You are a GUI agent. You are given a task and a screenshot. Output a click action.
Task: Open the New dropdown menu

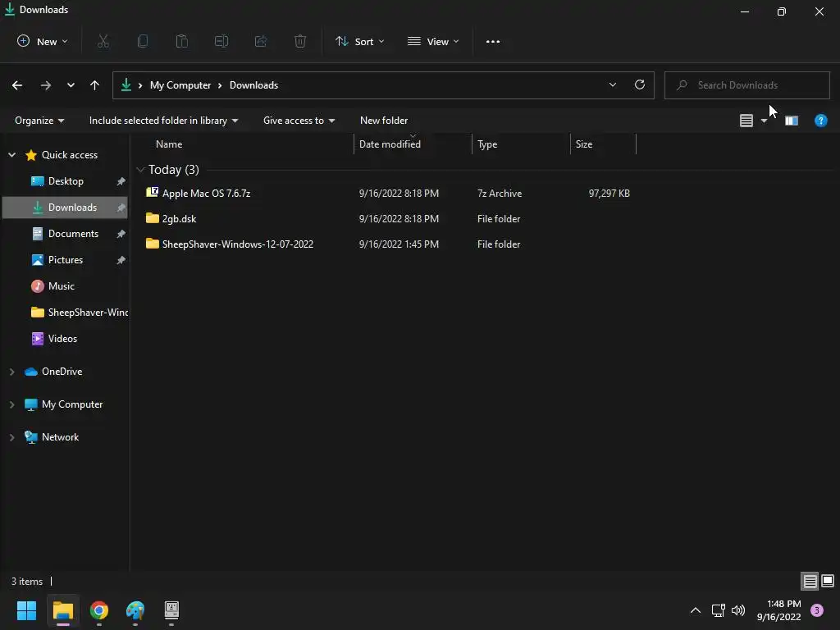point(43,41)
